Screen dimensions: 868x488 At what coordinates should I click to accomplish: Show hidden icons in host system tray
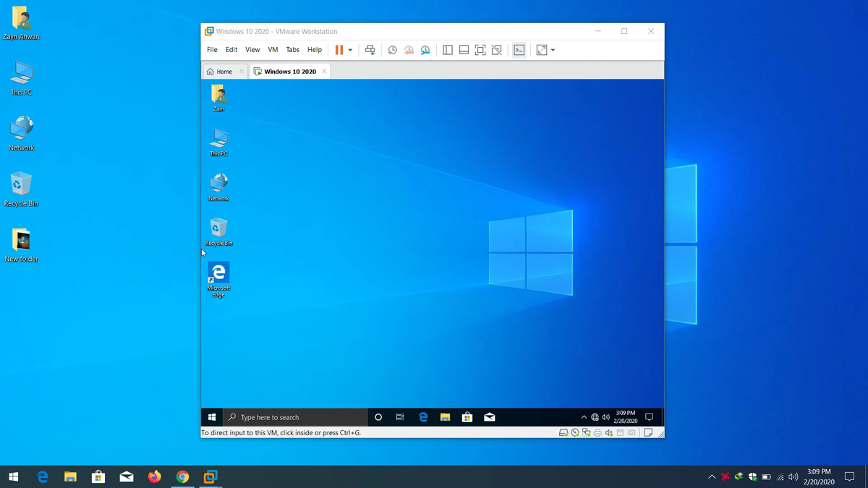click(x=712, y=476)
